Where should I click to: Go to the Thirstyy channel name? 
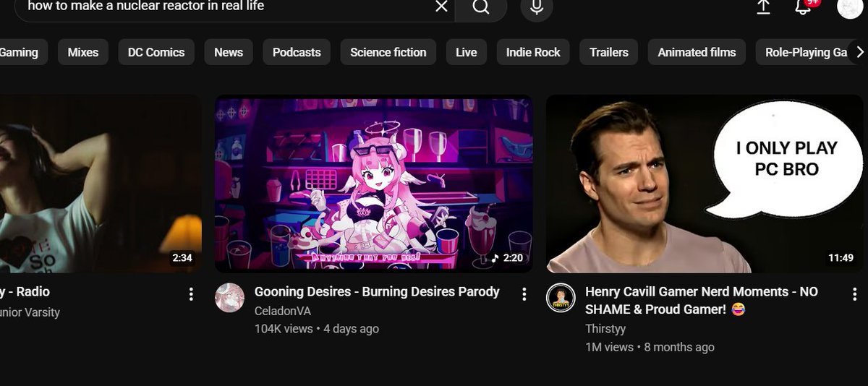(605, 329)
